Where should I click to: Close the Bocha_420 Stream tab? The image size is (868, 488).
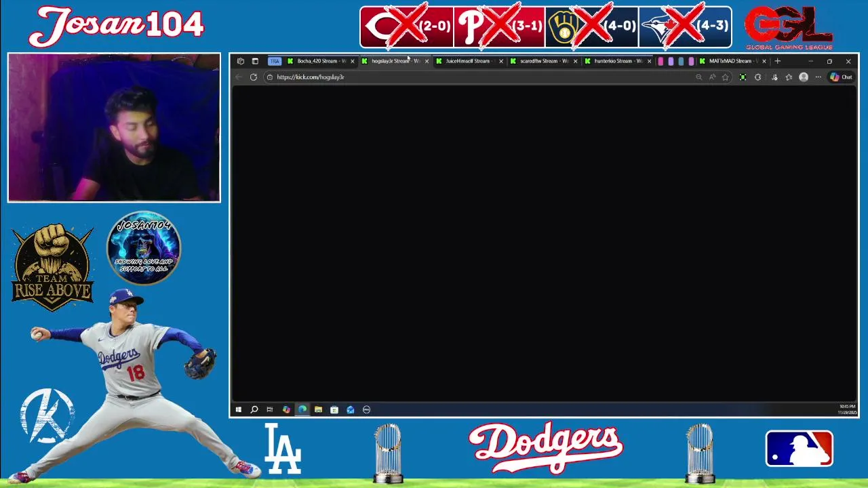[x=352, y=61]
